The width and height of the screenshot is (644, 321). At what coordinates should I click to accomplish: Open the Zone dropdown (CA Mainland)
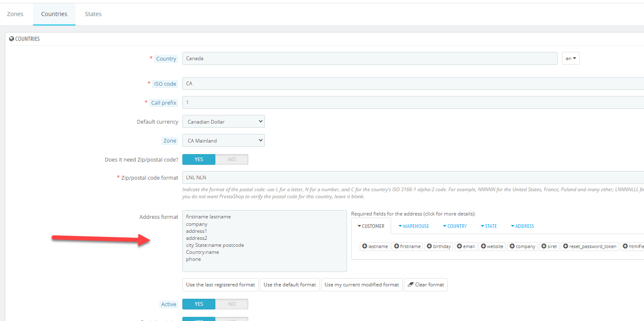point(224,141)
